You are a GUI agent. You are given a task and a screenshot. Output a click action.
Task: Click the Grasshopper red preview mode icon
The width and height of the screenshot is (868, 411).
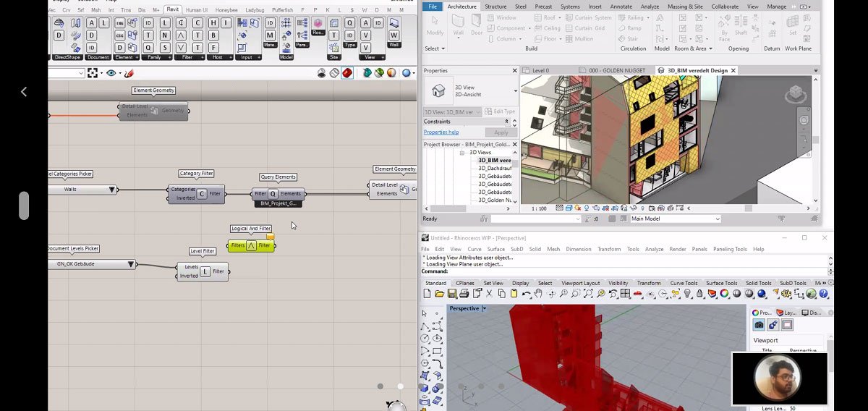click(x=347, y=73)
